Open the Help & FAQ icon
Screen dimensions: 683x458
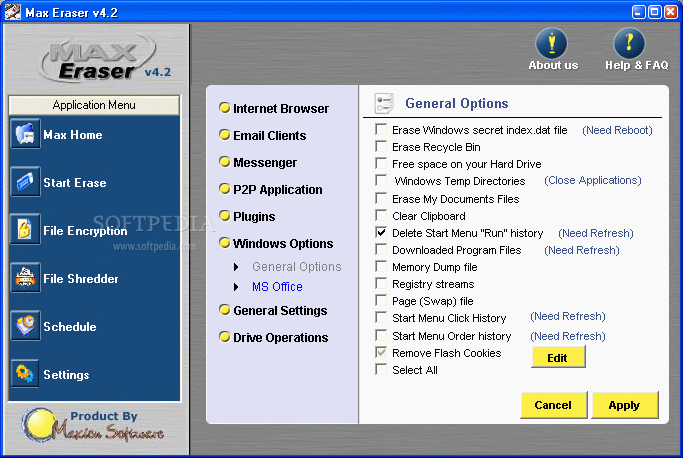(x=629, y=43)
